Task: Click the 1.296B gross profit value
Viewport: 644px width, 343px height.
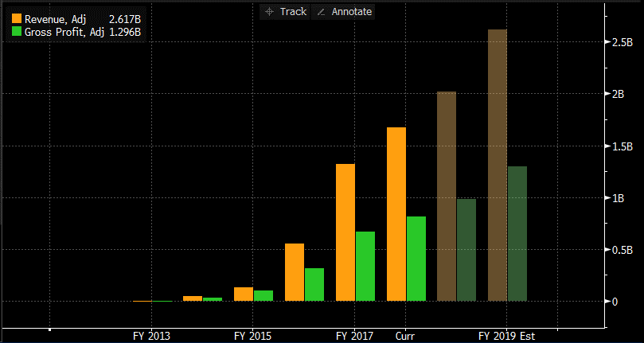Action: click(x=125, y=33)
